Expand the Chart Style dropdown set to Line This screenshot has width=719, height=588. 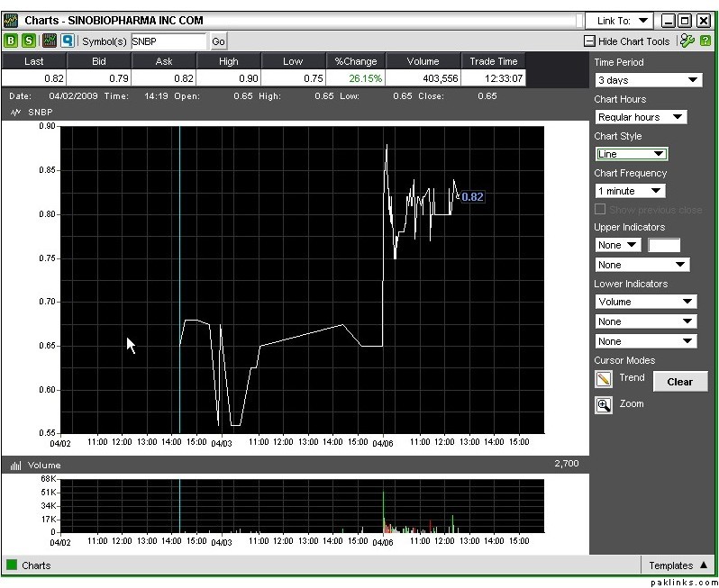pyautogui.click(x=632, y=154)
